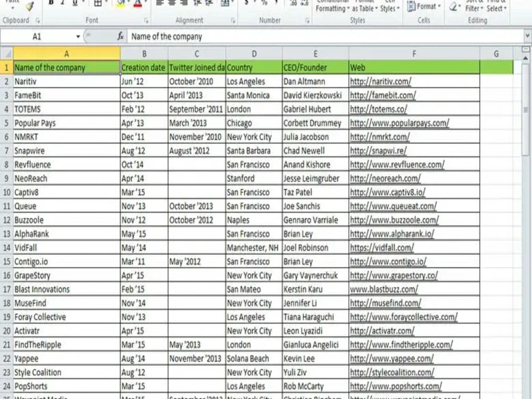532x399 pixels.
Task: Open the www.blastbuzz.com/ link
Action: (384, 289)
